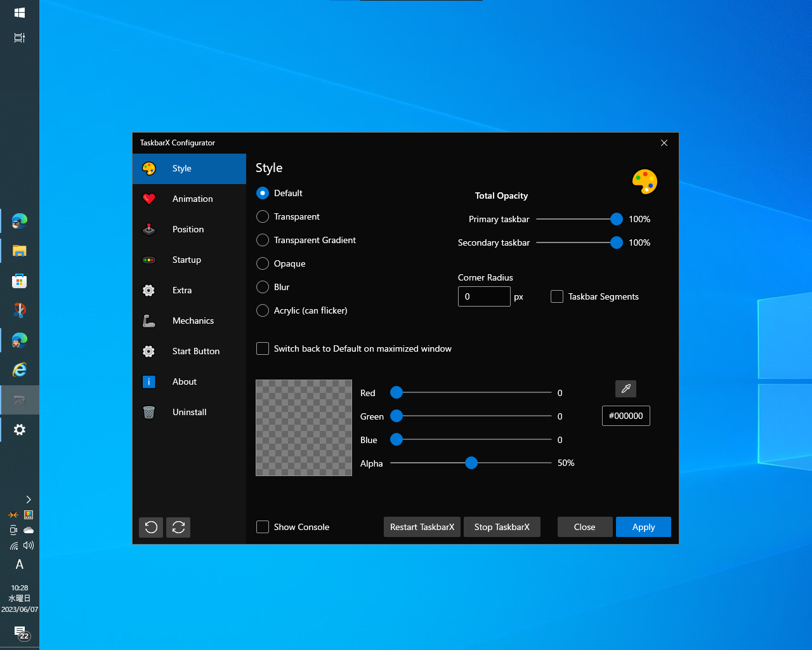Image resolution: width=812 pixels, height=650 pixels.
Task: Open Edge icon directly above File Explorer
Action: [x=20, y=221]
